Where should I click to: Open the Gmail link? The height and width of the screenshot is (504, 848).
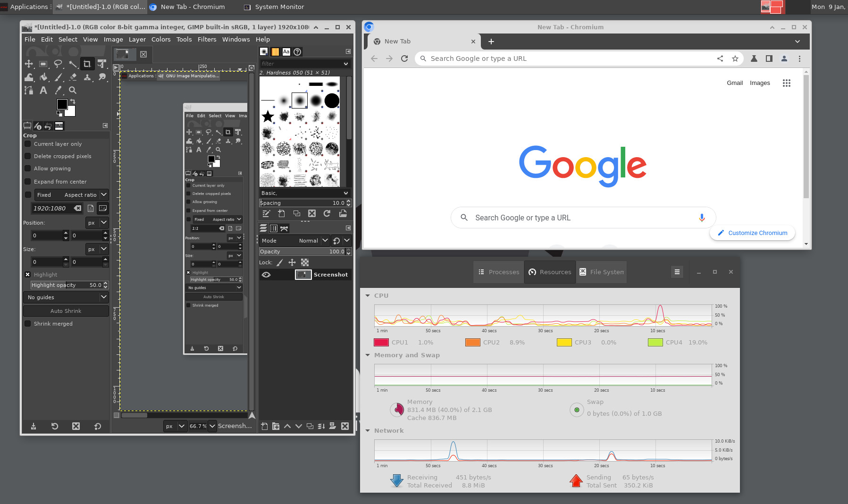(734, 83)
